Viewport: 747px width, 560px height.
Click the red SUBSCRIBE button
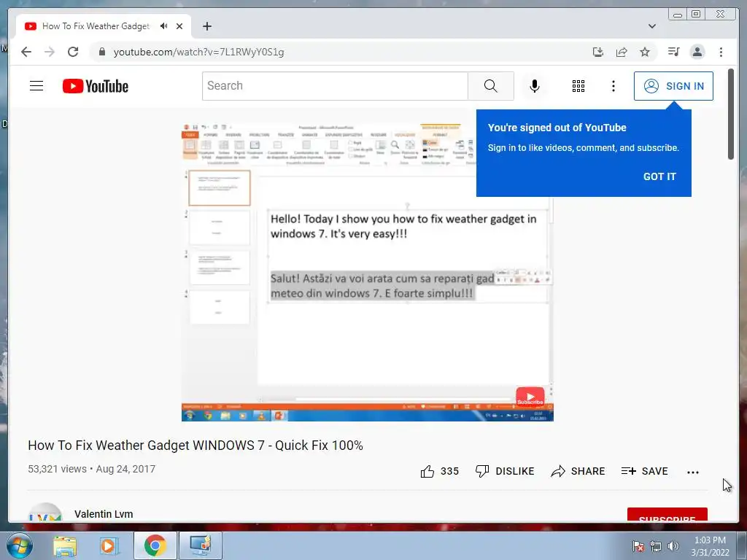tap(667, 515)
